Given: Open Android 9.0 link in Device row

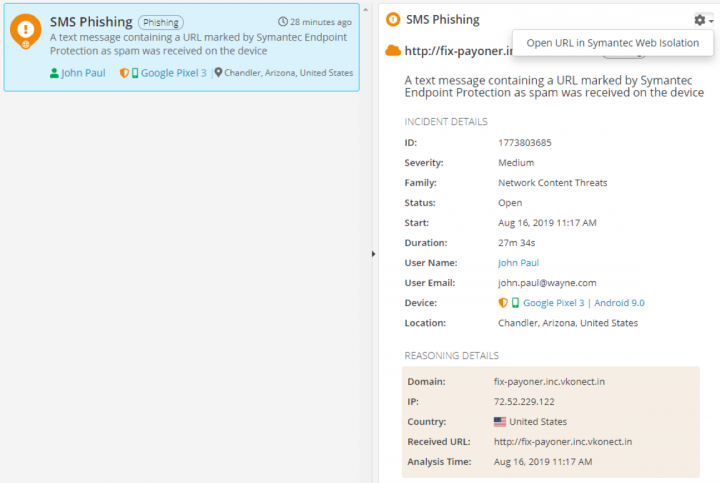Looking at the screenshot, I should click(x=619, y=303).
